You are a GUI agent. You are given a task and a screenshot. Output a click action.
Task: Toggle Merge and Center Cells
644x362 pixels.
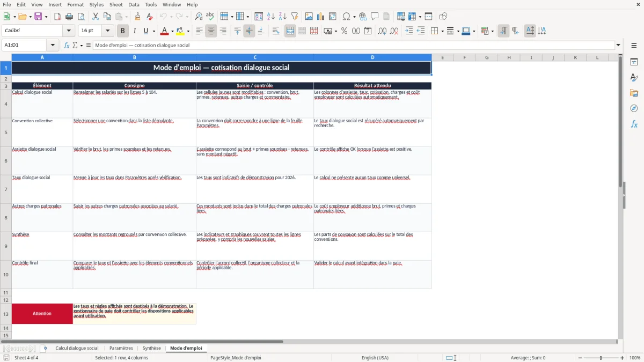tap(290, 31)
